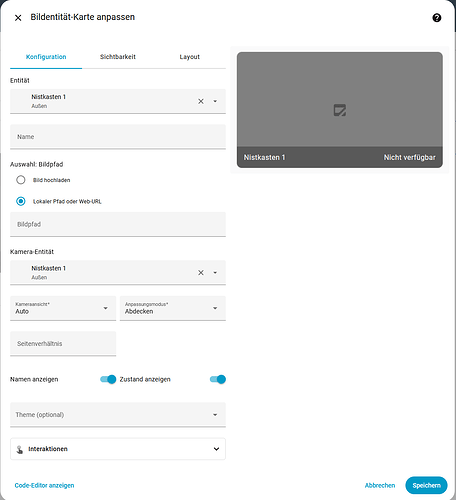Select the Bild hochladen radio option
This screenshot has width=456, height=500.
click(21, 180)
